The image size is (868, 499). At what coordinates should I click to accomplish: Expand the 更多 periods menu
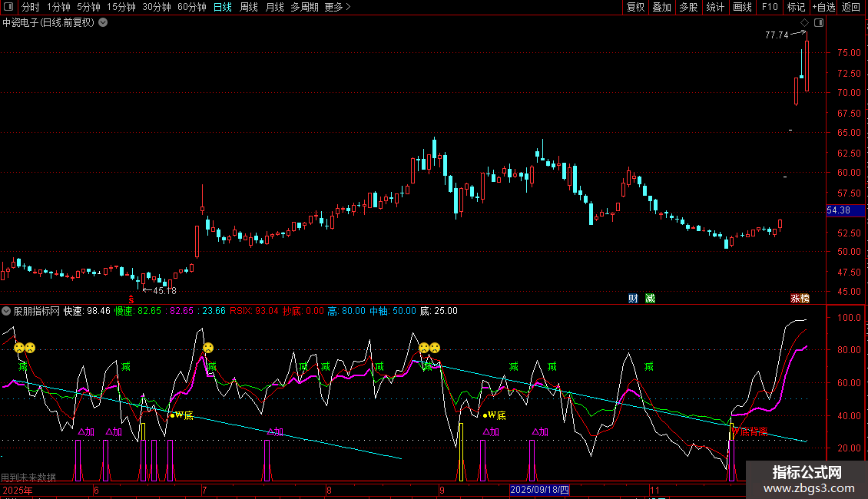click(x=337, y=7)
